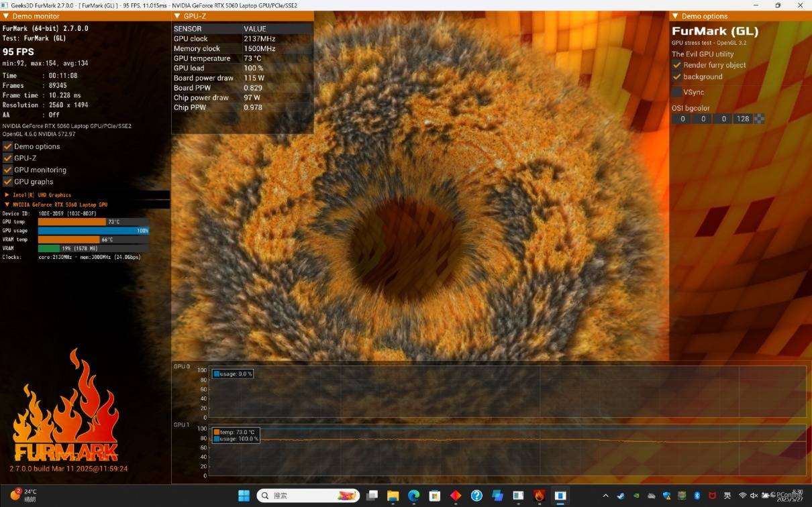Click the FurMark app icon in the title bar
Screen dimensions: 812x507
5,5
